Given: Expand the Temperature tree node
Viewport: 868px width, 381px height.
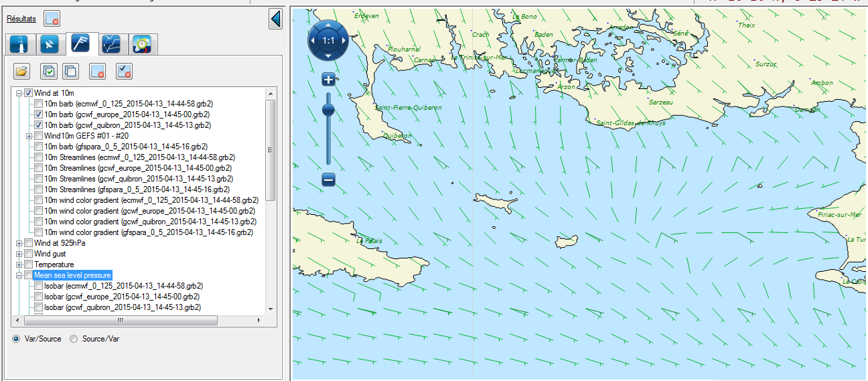Looking at the screenshot, I should (x=19, y=264).
